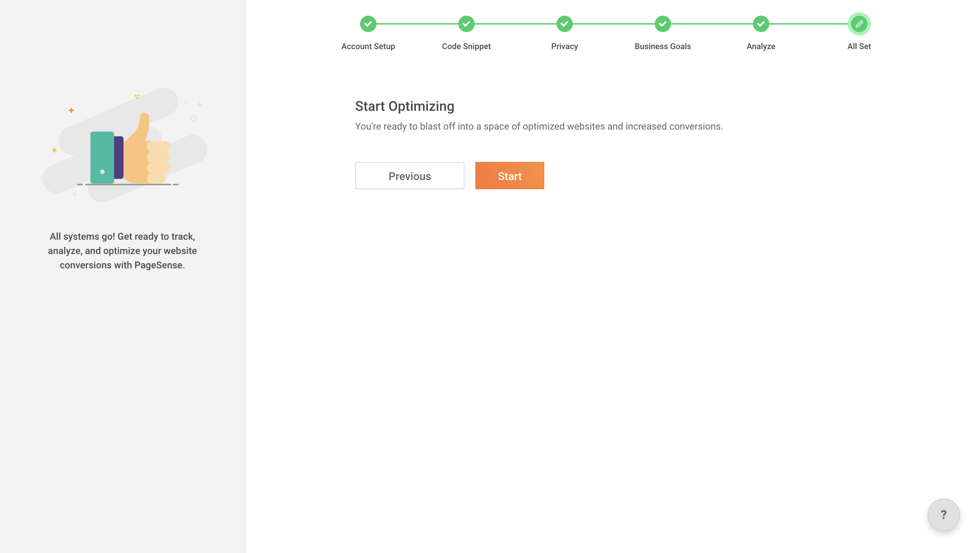Screen dimensions: 980x553
Task: Click the Code Snippet checkmark step icon
Action: coord(466,24)
